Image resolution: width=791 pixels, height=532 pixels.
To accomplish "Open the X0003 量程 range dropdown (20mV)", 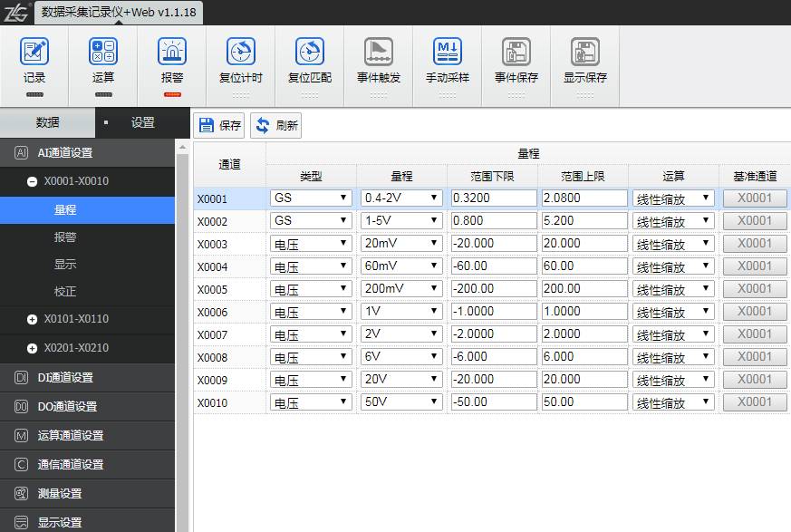I will pyautogui.click(x=401, y=243).
